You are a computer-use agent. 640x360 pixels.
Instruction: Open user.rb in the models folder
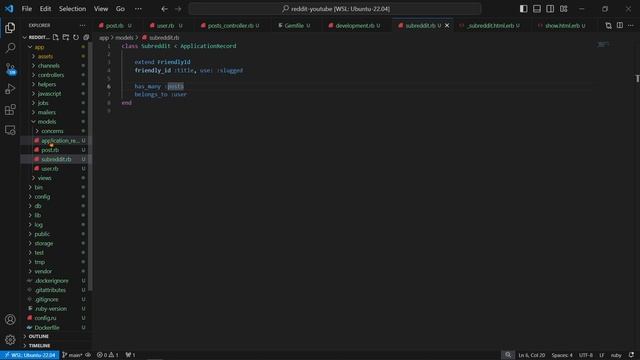click(50, 169)
